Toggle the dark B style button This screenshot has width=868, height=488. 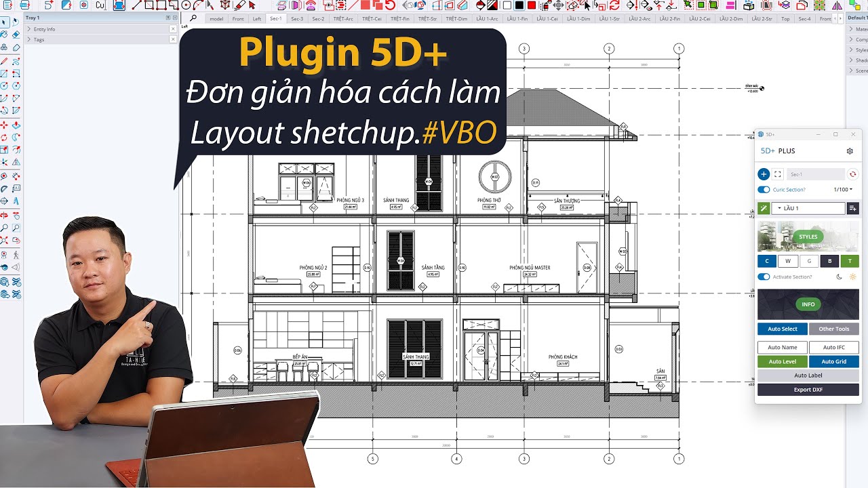[x=829, y=261]
